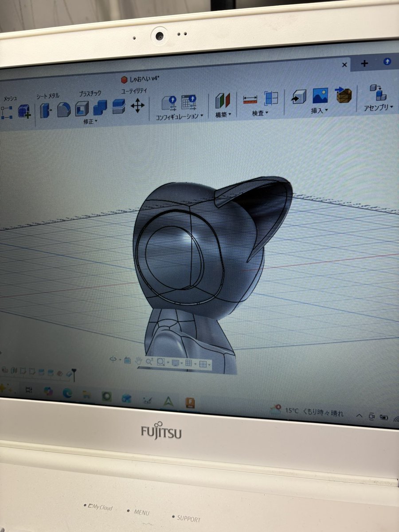Select the blue four-pane inspect icon
This screenshot has width=399, height=532.
(271, 98)
